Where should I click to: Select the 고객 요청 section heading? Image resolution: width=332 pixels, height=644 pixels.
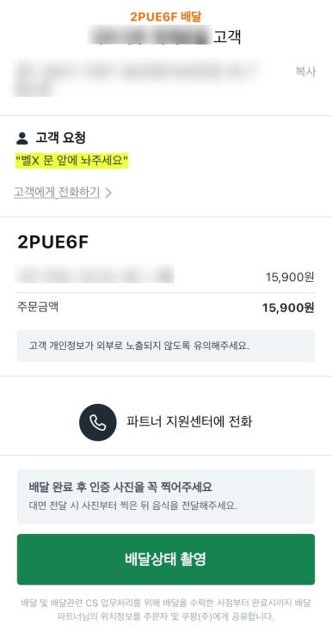[61, 138]
